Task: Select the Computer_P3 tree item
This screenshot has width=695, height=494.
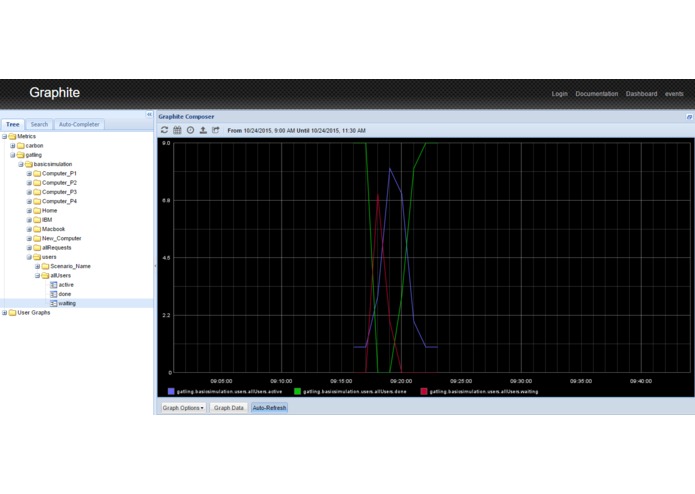Action: (x=59, y=192)
